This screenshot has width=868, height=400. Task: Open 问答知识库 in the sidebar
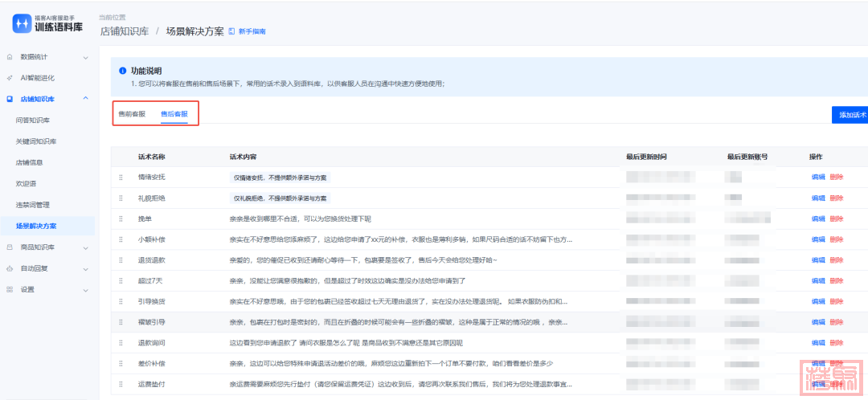pos(33,120)
